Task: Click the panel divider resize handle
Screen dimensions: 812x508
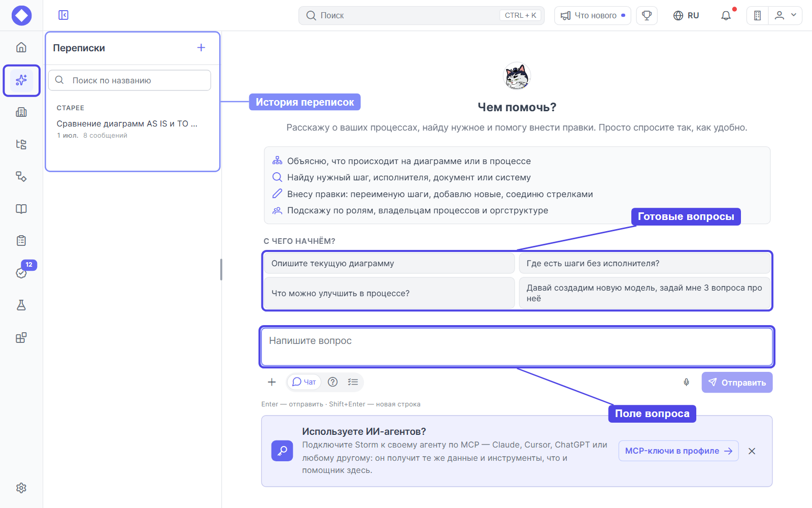Action: tap(221, 270)
